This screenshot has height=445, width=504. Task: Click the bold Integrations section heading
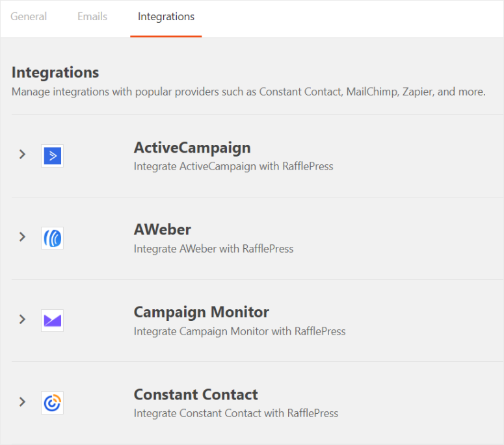tap(55, 73)
